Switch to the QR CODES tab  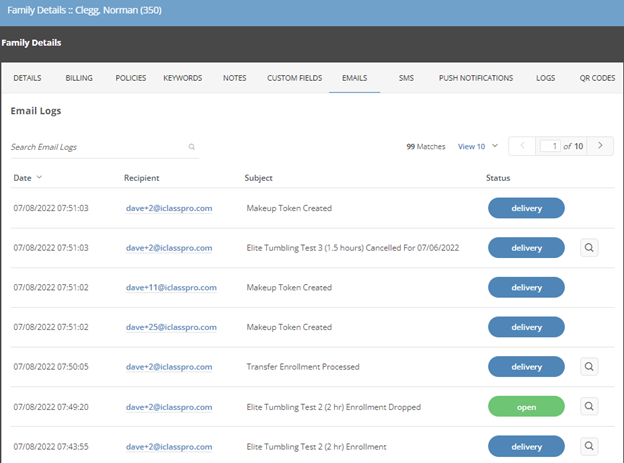(597, 78)
